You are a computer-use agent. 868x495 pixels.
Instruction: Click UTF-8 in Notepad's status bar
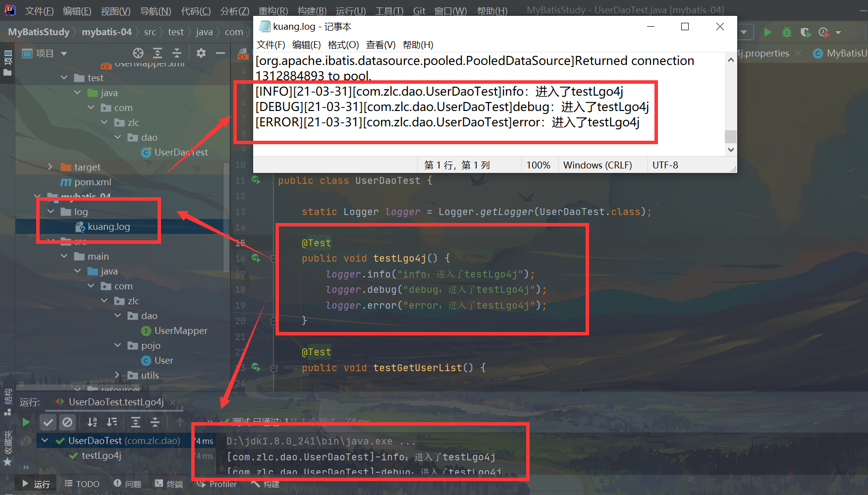[665, 165]
